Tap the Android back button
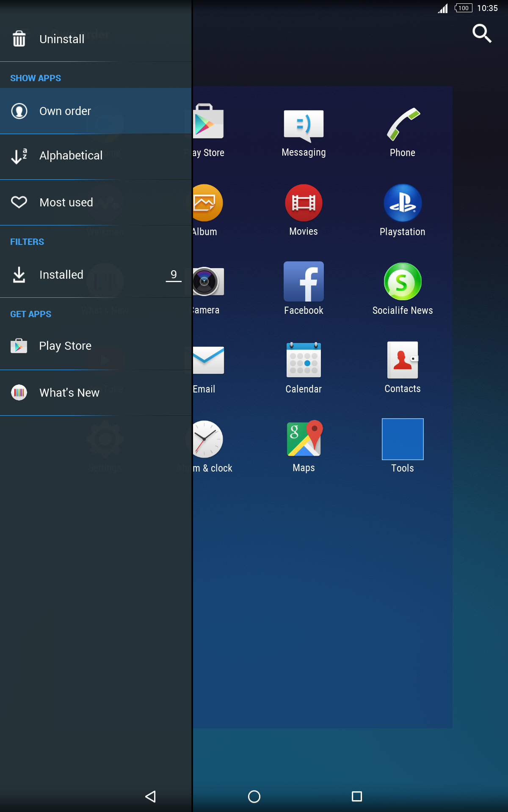The image size is (508, 812). (151, 796)
